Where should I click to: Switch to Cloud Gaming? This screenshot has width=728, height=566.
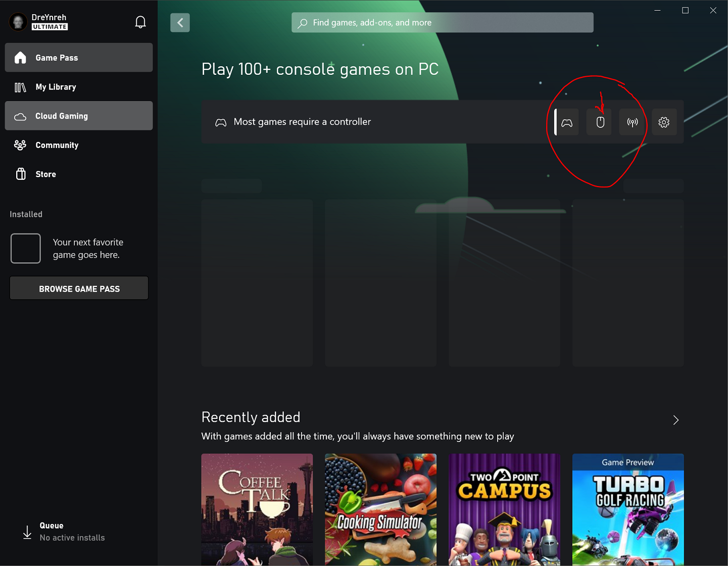tap(79, 116)
